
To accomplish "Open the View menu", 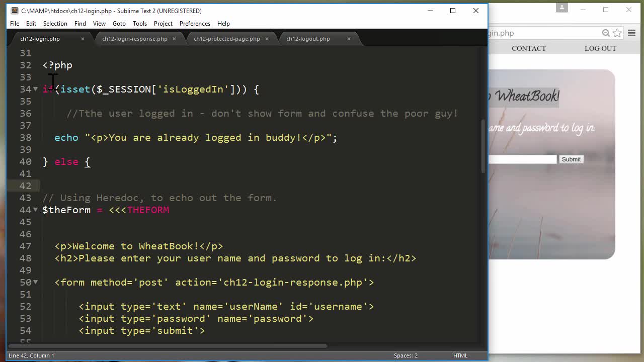I will click(99, 24).
